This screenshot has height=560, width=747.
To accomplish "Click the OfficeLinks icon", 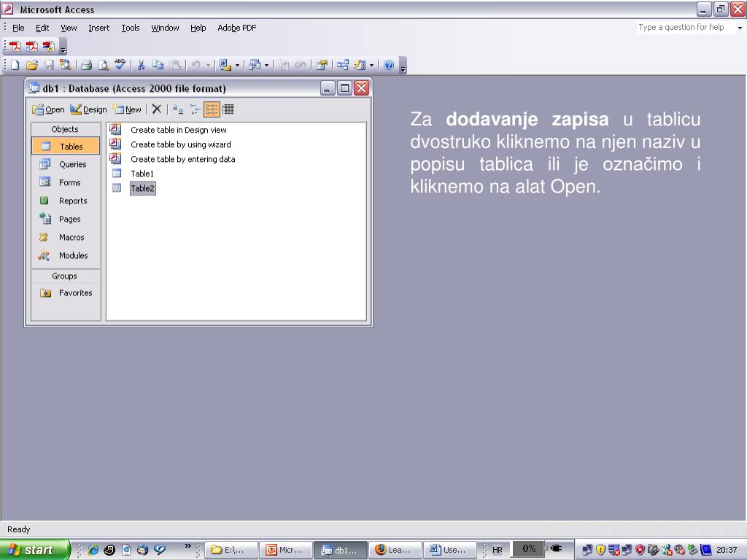I will pyautogui.click(x=225, y=65).
